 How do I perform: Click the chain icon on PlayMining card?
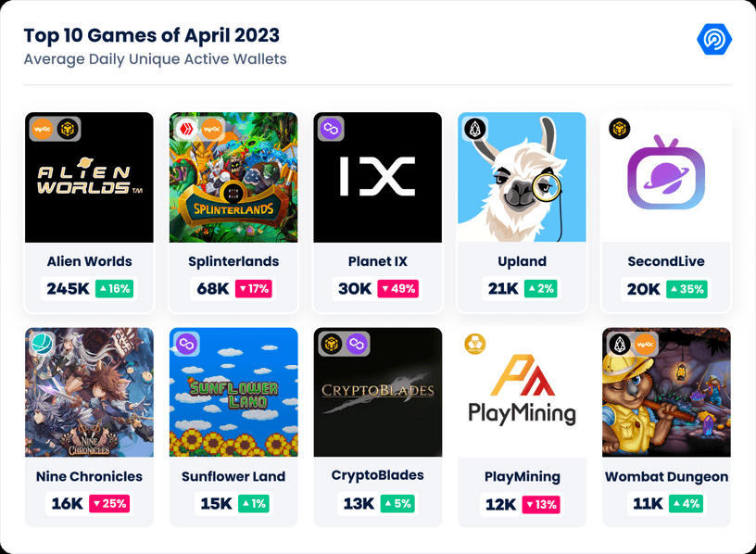pyautogui.click(x=475, y=344)
